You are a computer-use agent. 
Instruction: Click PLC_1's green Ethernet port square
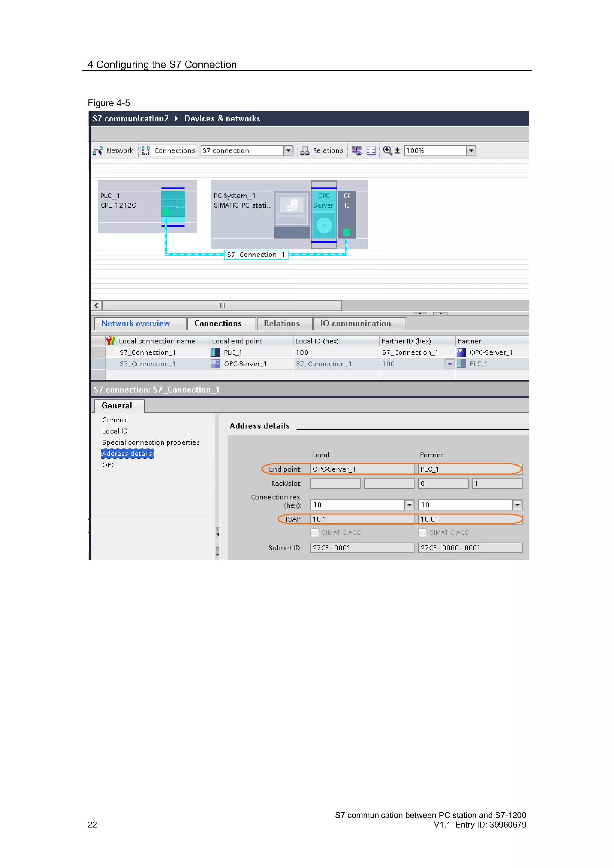166,212
